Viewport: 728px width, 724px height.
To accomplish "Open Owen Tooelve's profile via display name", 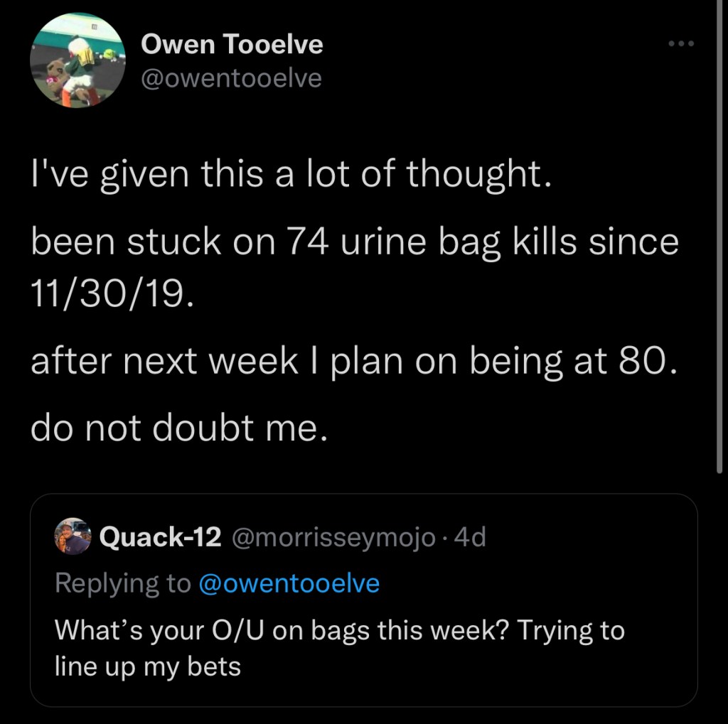I will click(232, 45).
